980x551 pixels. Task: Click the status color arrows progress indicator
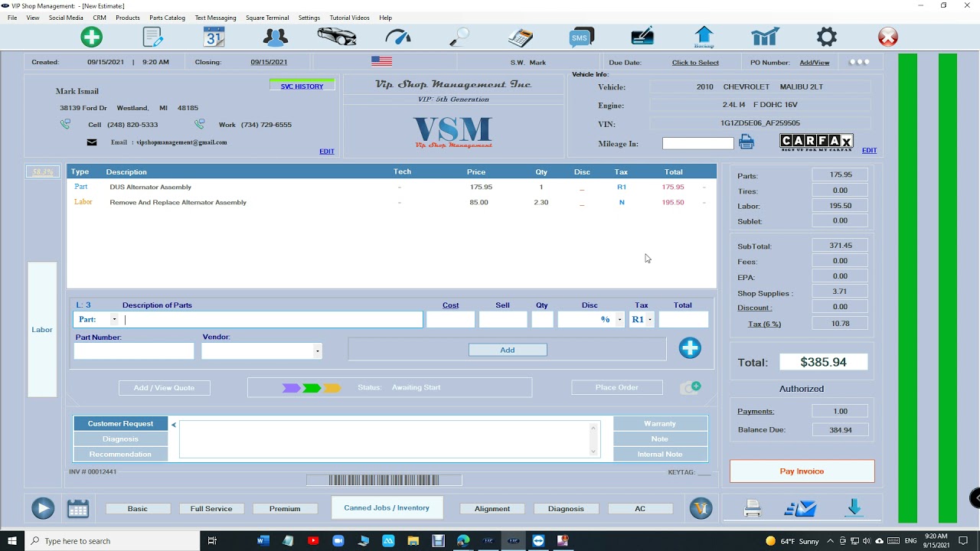click(312, 388)
